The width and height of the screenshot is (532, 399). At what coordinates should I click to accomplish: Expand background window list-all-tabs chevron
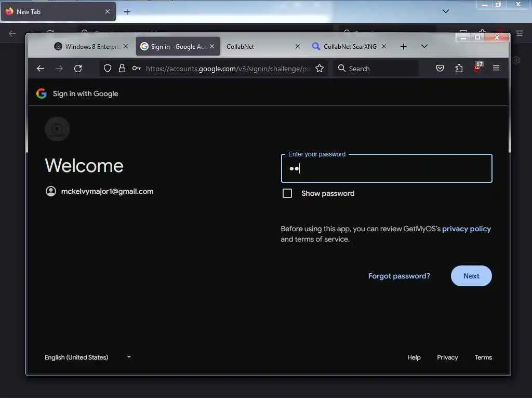point(446,11)
